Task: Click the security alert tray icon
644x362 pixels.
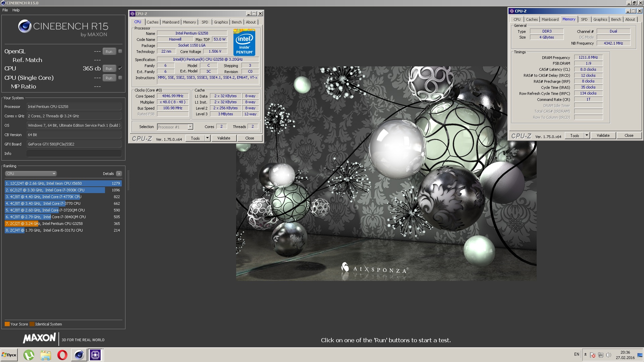Action: point(593,355)
